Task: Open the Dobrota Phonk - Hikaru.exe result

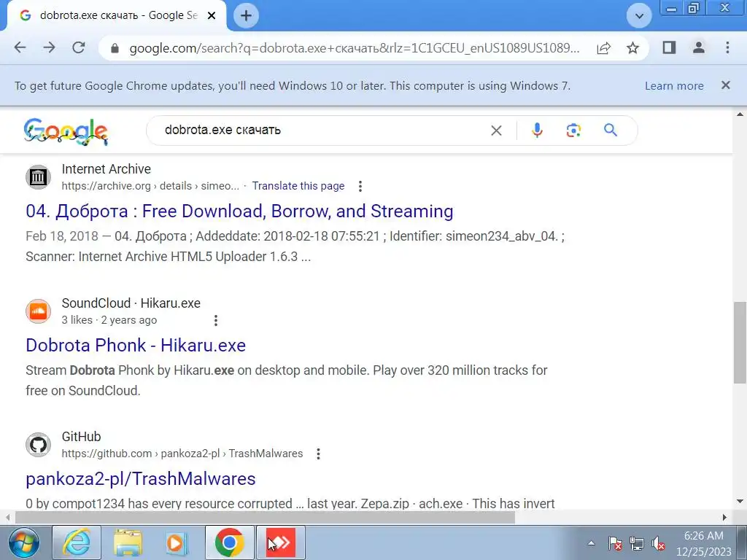Action: 136,345
